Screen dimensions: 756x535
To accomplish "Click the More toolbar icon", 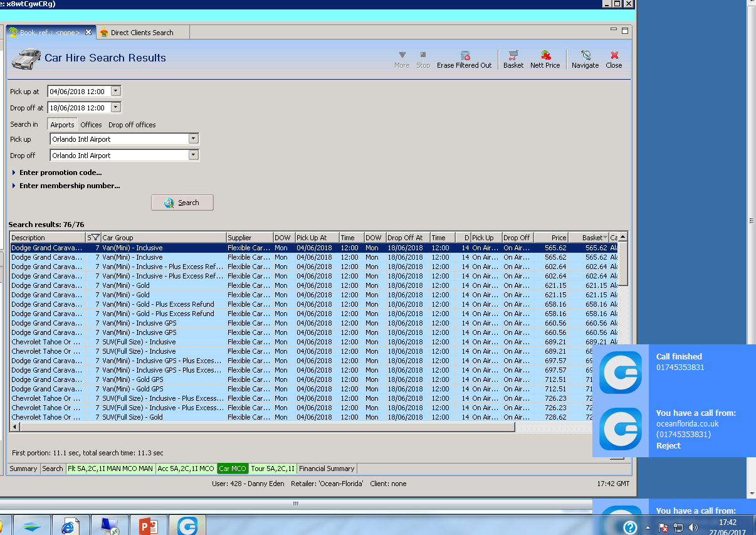I will click(402, 60).
